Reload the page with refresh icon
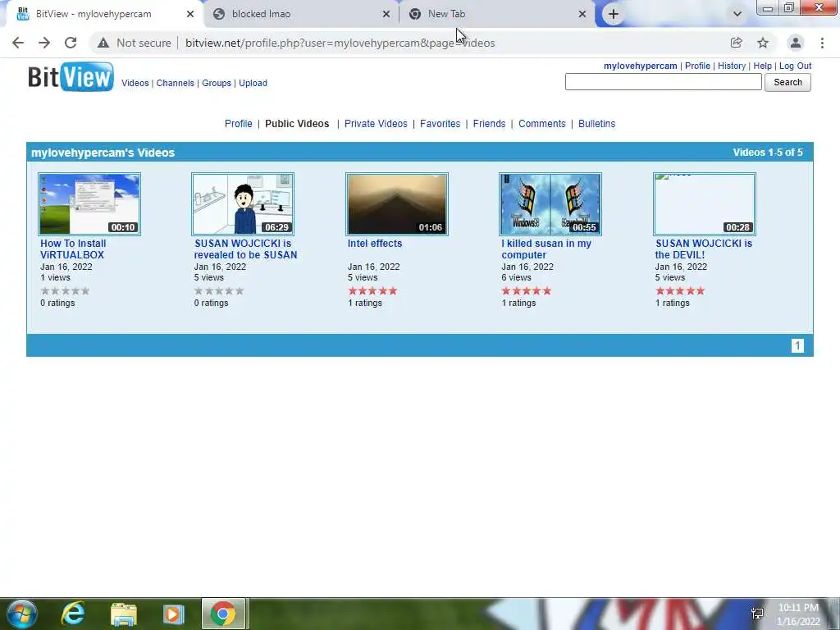The width and height of the screenshot is (840, 630). 71,43
